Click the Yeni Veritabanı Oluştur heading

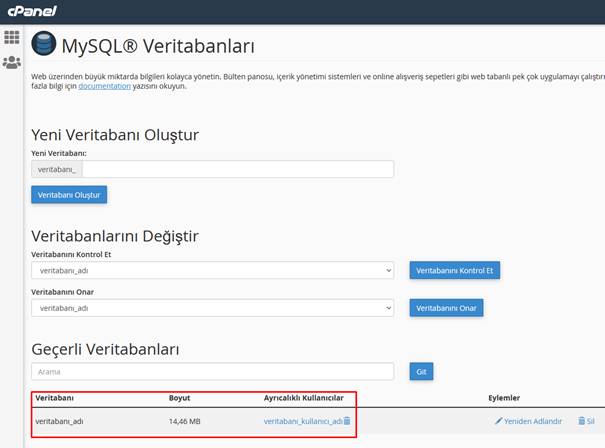click(115, 135)
